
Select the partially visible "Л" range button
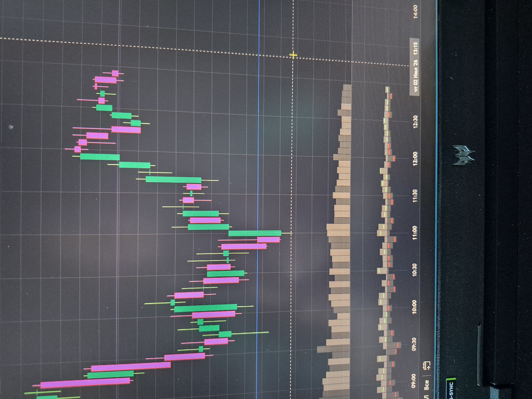tap(426, 397)
